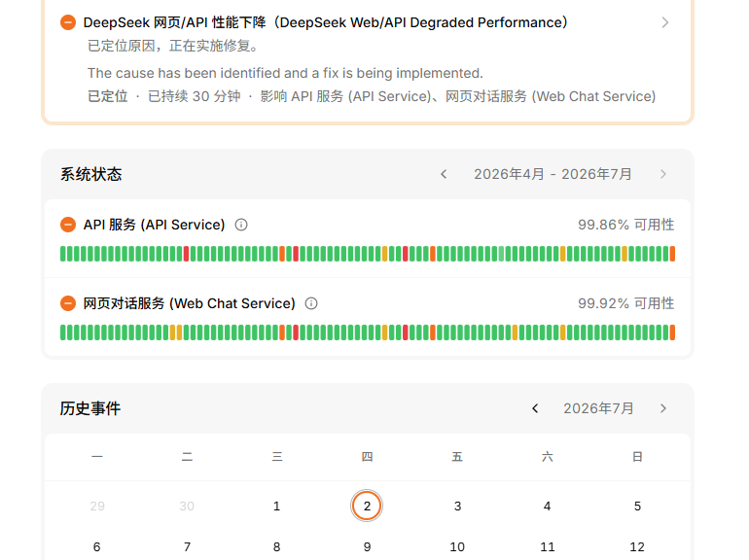The image size is (749, 560).
Task: Click API Service orange status icon
Action: (x=68, y=225)
